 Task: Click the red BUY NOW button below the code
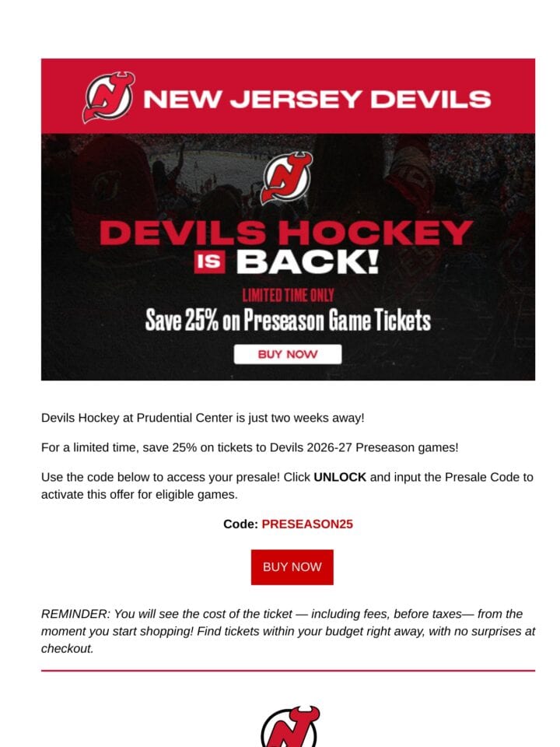click(x=292, y=567)
